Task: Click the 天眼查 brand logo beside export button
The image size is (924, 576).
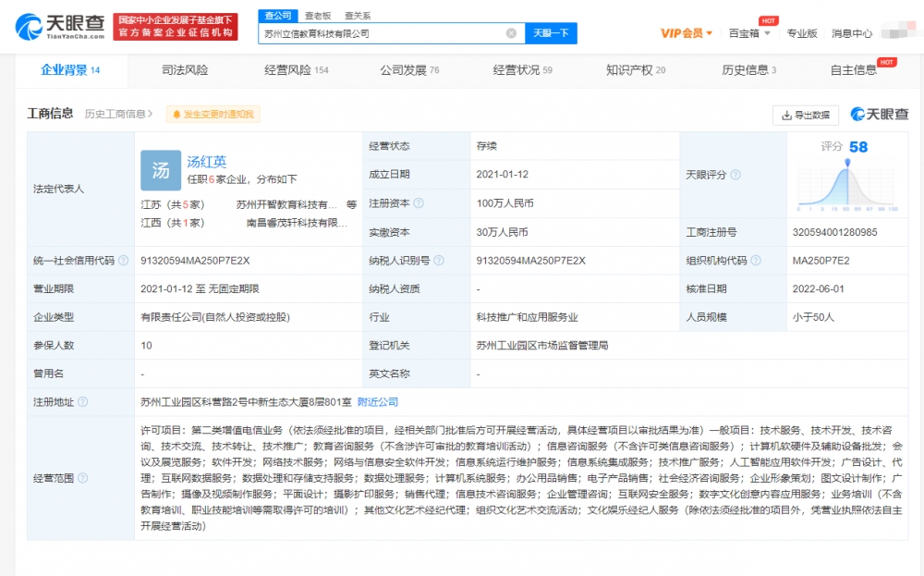Action: pyautogui.click(x=880, y=115)
